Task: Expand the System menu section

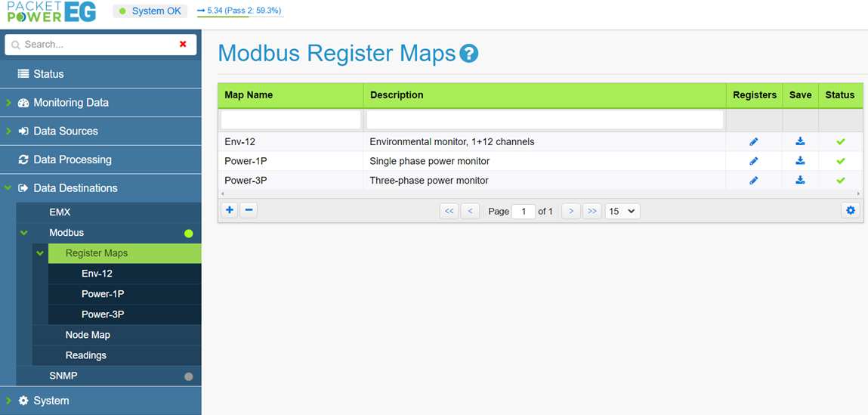Action: click(x=51, y=401)
